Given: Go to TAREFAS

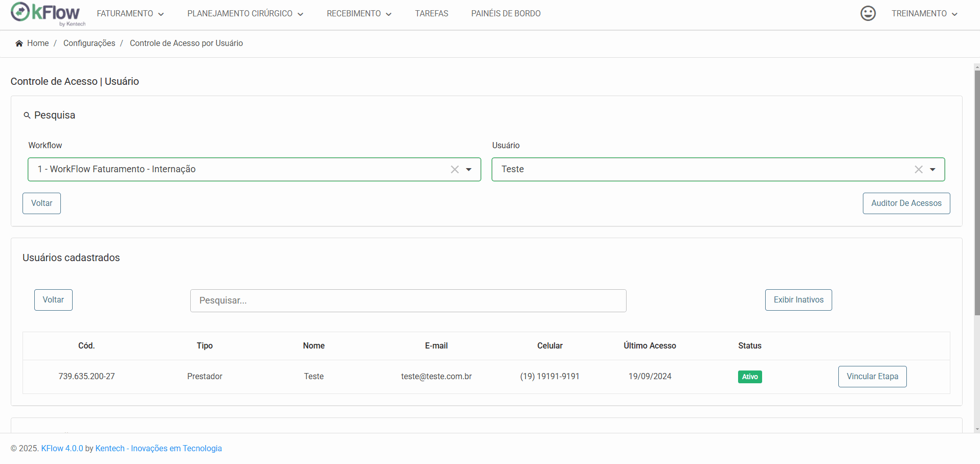Looking at the screenshot, I should click(432, 14).
